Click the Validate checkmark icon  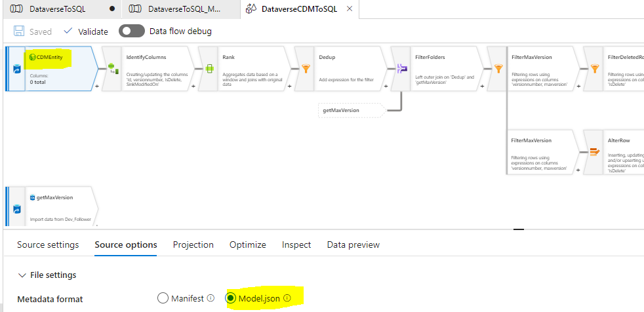[68, 31]
